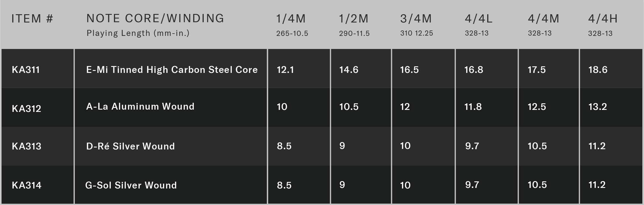Screen dimensions: 644x205
Task: Select item number KA312
Action: point(26,108)
